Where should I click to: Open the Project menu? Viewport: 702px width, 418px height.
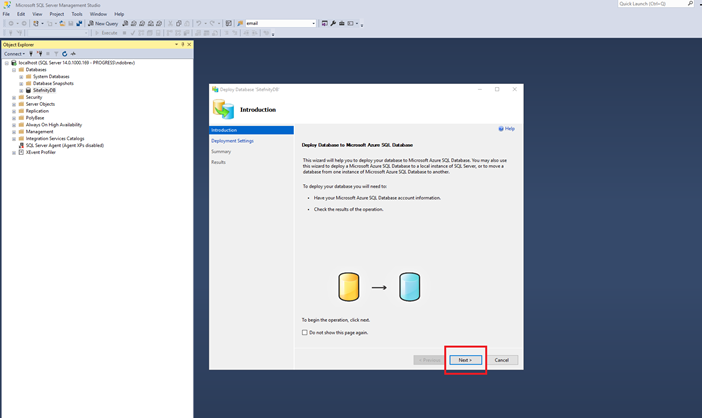click(57, 14)
